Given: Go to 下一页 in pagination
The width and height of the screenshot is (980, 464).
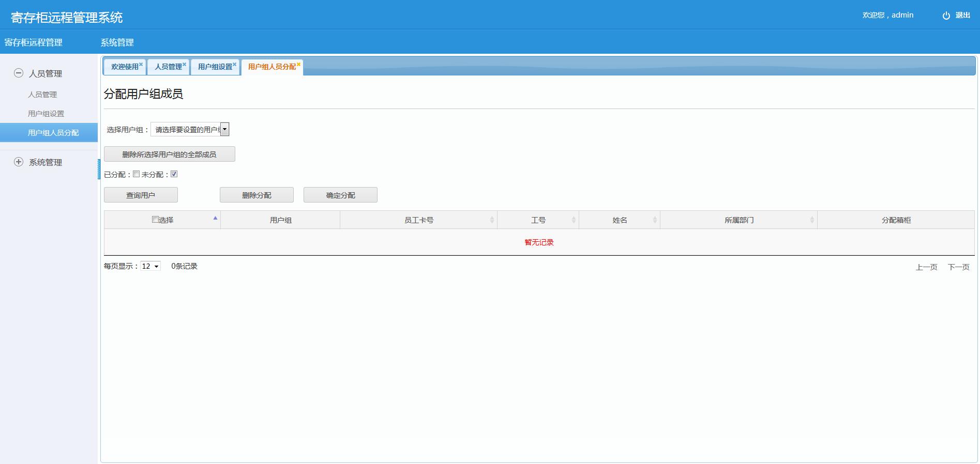Looking at the screenshot, I should click(x=958, y=267).
